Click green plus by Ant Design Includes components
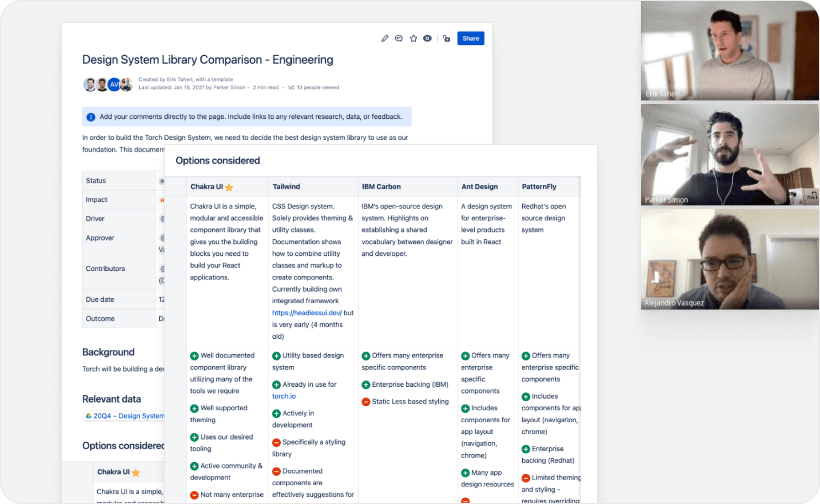 465,408
